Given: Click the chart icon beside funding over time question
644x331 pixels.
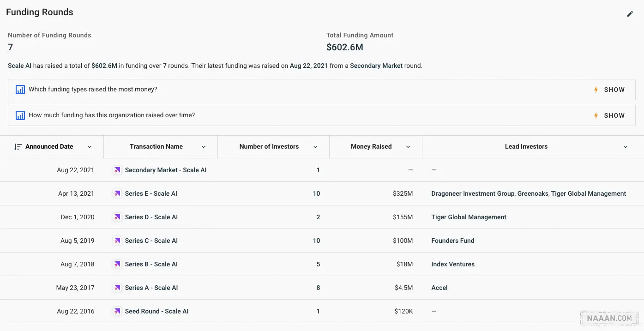Looking at the screenshot, I should pyautogui.click(x=20, y=115).
